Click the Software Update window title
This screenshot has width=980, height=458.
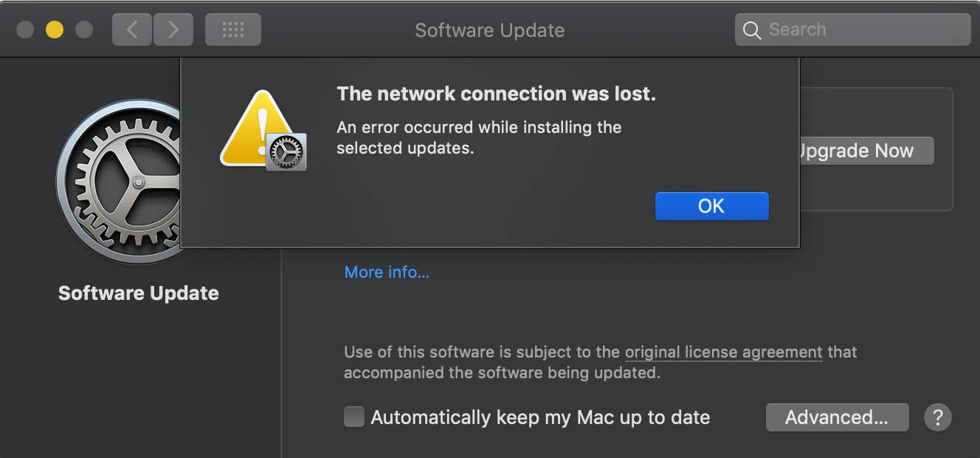(489, 30)
